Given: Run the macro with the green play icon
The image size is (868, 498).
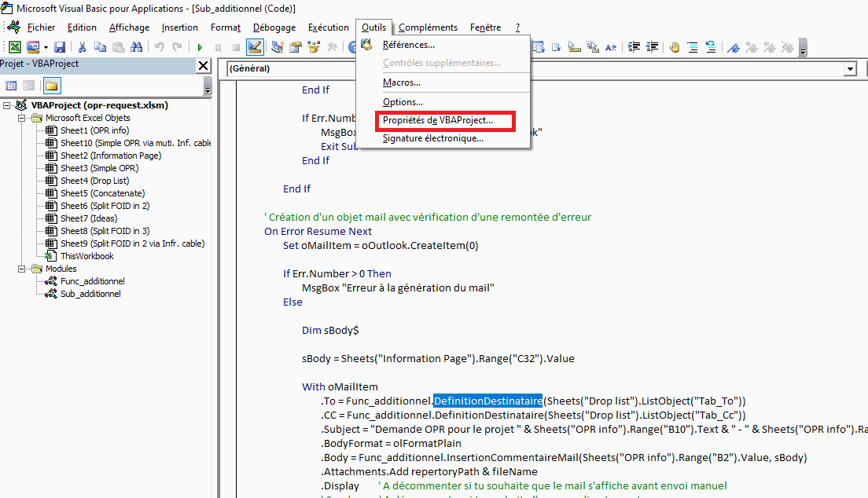Looking at the screenshot, I should click(200, 47).
